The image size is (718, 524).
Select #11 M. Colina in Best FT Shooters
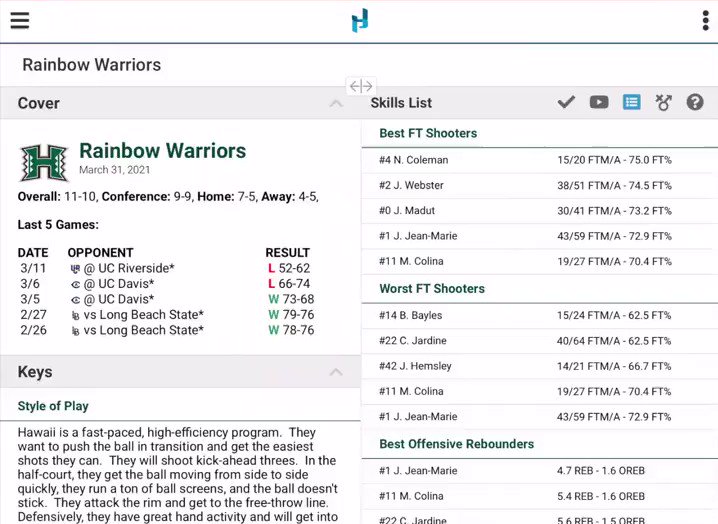[x=540, y=262]
